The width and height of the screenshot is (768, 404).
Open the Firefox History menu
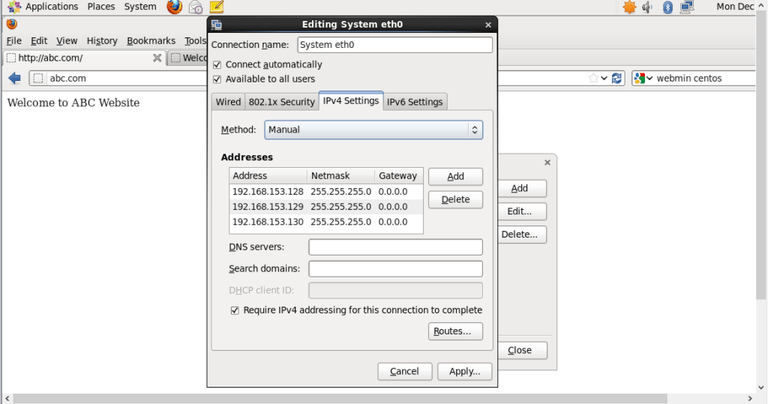pyautogui.click(x=102, y=41)
